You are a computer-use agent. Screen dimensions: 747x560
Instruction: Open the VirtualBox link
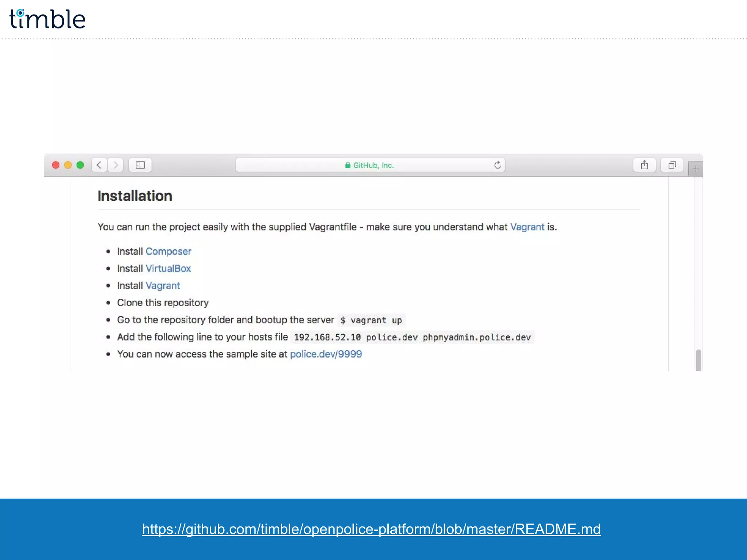pyautogui.click(x=168, y=269)
